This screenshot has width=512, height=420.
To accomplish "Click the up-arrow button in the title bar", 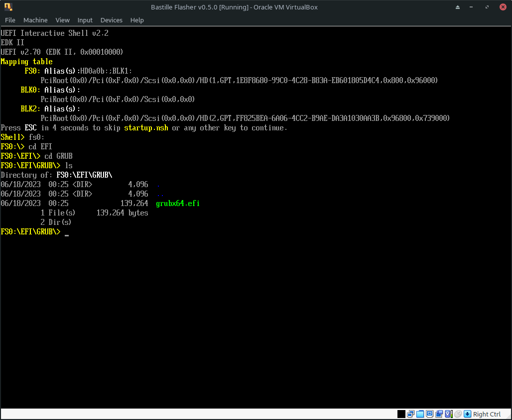I will [458, 7].
